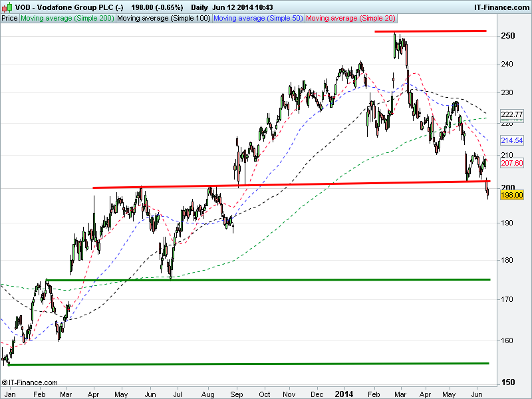Viewport: 532px width, 399px height.
Task: Click the 2014 year marker on time axis
Action: click(344, 393)
